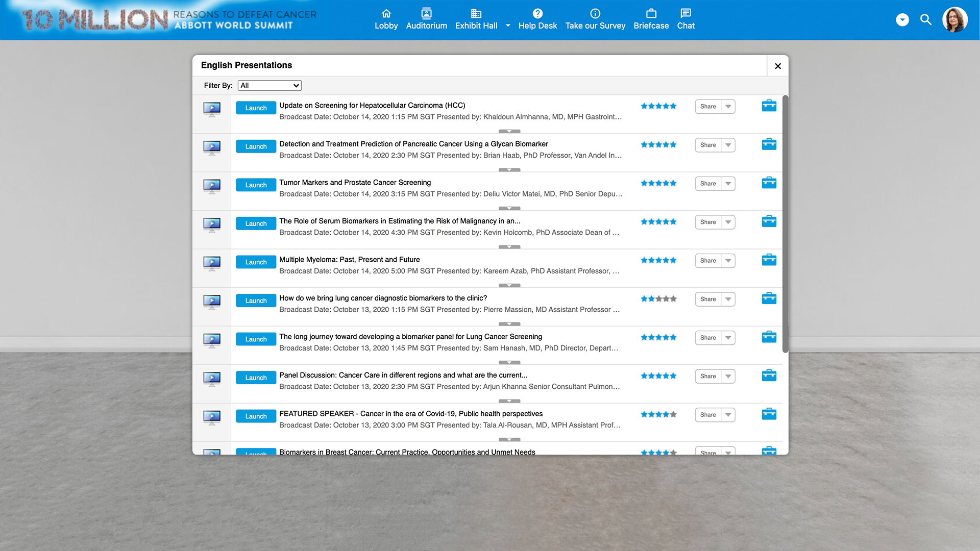Click the 10 Million Abbott World Summit logo
The width and height of the screenshot is (980, 551).
coord(169,19)
